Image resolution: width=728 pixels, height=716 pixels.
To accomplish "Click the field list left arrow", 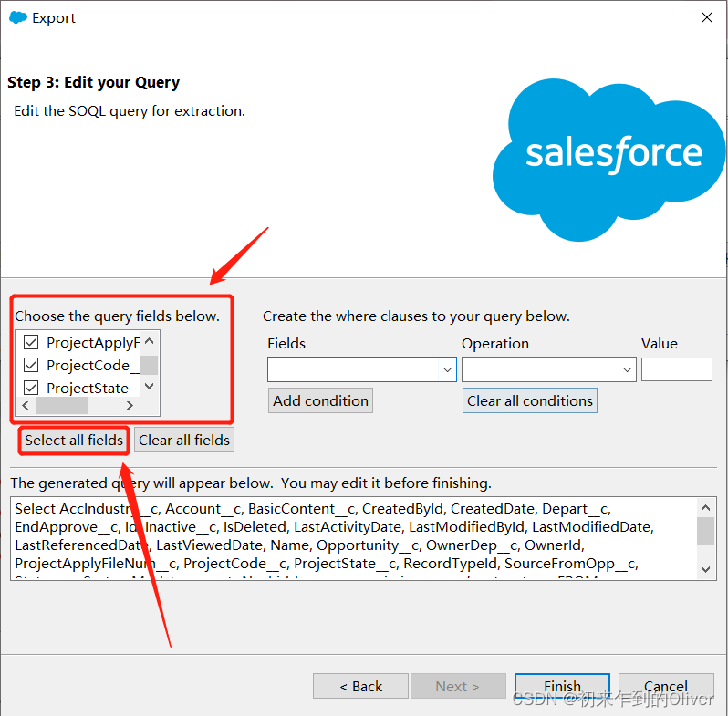I will [26, 405].
